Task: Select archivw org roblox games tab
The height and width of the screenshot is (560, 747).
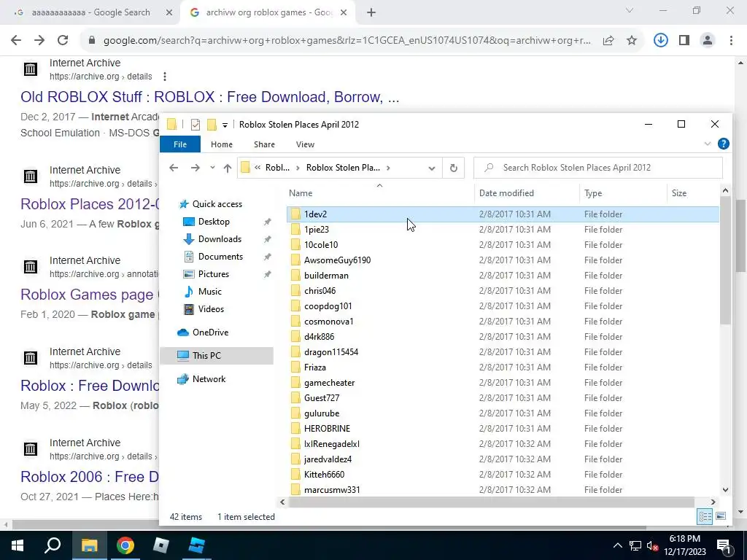Action: [269, 13]
